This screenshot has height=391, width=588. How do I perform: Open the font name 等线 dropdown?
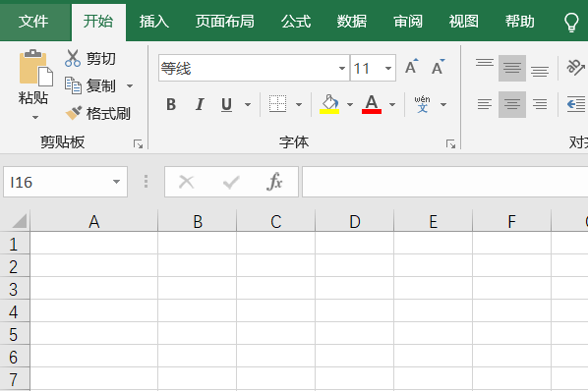341,68
